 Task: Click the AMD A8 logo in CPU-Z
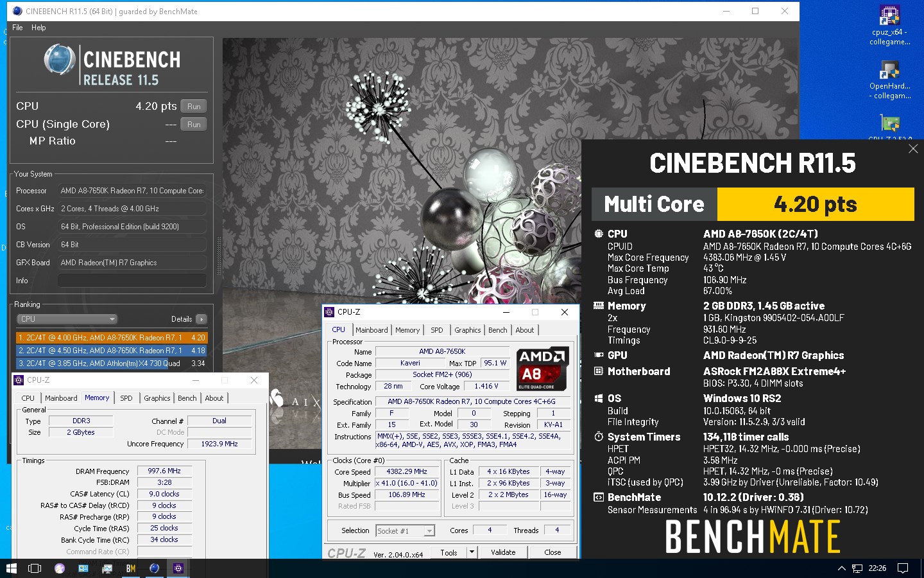(543, 369)
